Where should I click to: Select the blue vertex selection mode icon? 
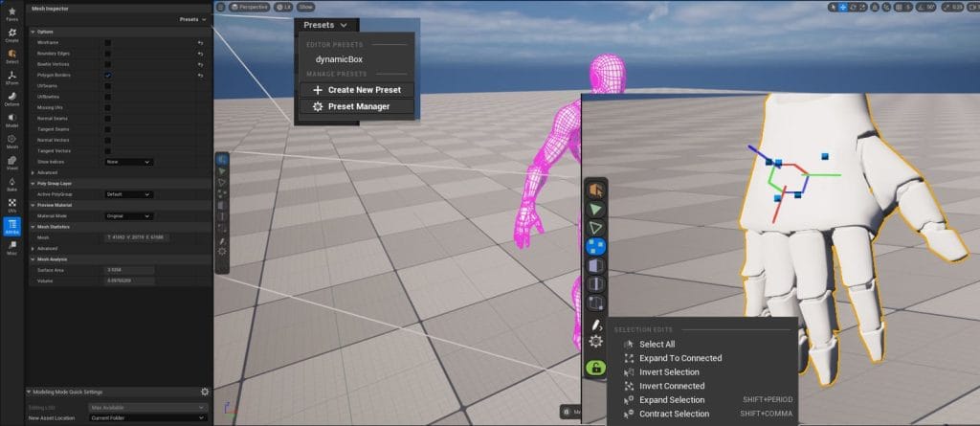pyautogui.click(x=595, y=247)
